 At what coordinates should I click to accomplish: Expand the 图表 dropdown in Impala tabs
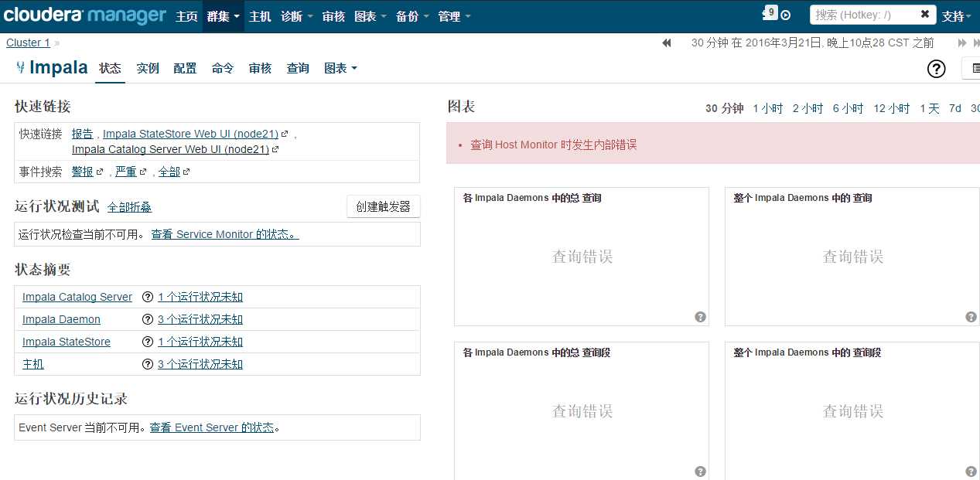[340, 68]
